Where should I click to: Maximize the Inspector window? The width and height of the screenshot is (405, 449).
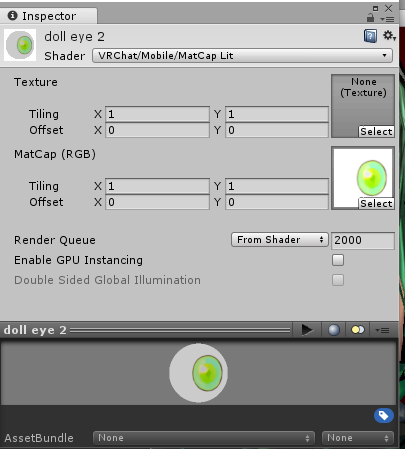pyautogui.click(x=376, y=8)
